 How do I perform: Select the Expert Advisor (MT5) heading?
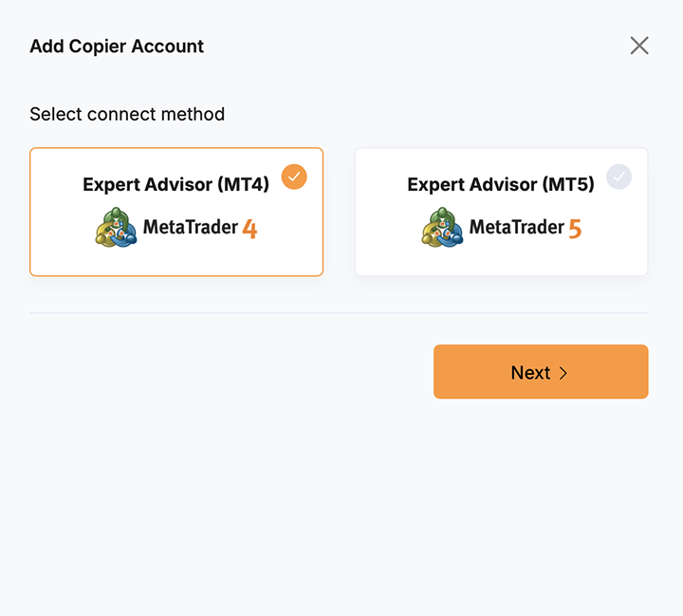(x=500, y=184)
